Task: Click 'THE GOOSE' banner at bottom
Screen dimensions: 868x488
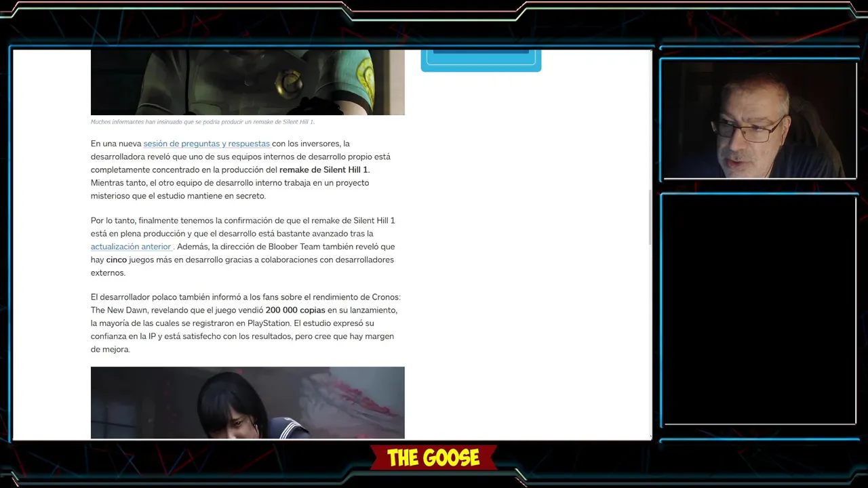Action: [x=433, y=458]
